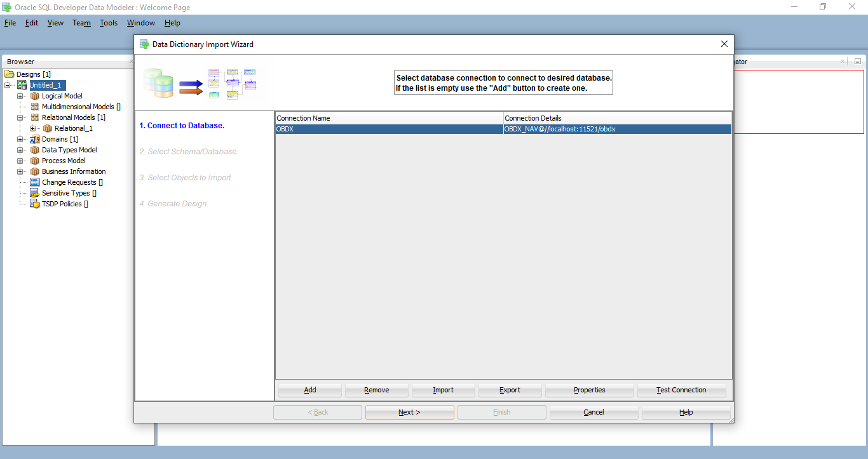Viewport: 868px width, 459px height.
Task: Expand the Logical Model node
Action: pos(20,96)
